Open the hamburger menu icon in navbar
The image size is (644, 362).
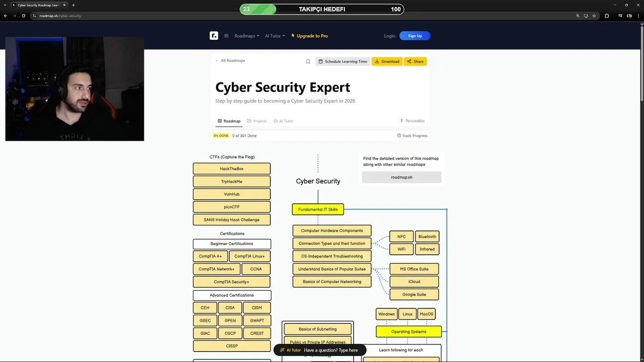point(226,36)
